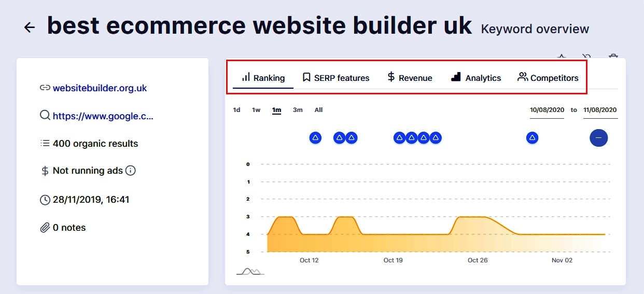Open the https://www.google.c... search link
Screen dimensions: 644x294
[103, 116]
